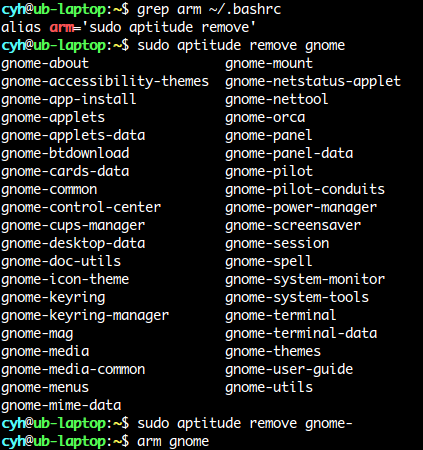This screenshot has width=423, height=450.
Task: Click the final 'arm gnome' command line
Action: coord(173,442)
